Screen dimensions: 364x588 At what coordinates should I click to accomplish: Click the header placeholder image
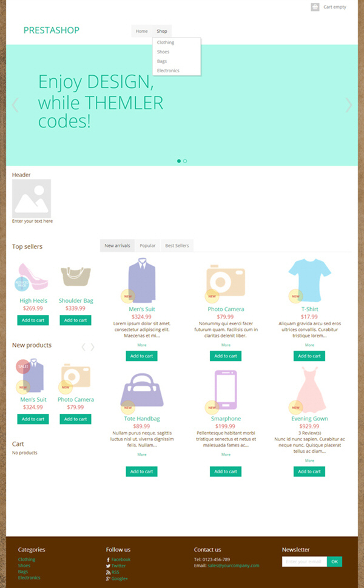[x=32, y=198]
